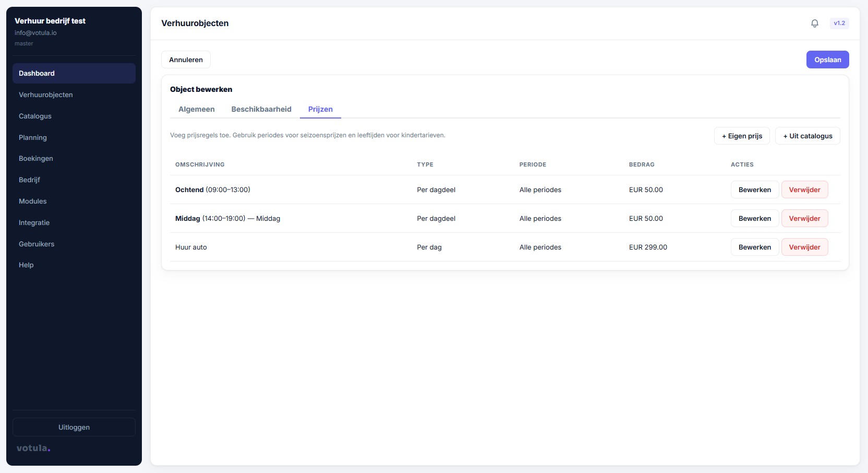Viewport: 868px width, 473px height.
Task: Go to Catalogus in sidebar
Action: point(35,116)
